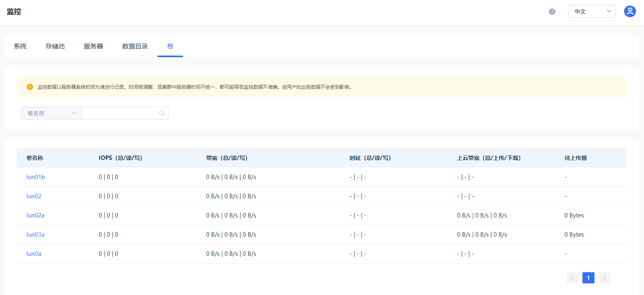Select the 卷 tab
Image resolution: width=644 pixels, height=295 pixels.
(x=170, y=46)
